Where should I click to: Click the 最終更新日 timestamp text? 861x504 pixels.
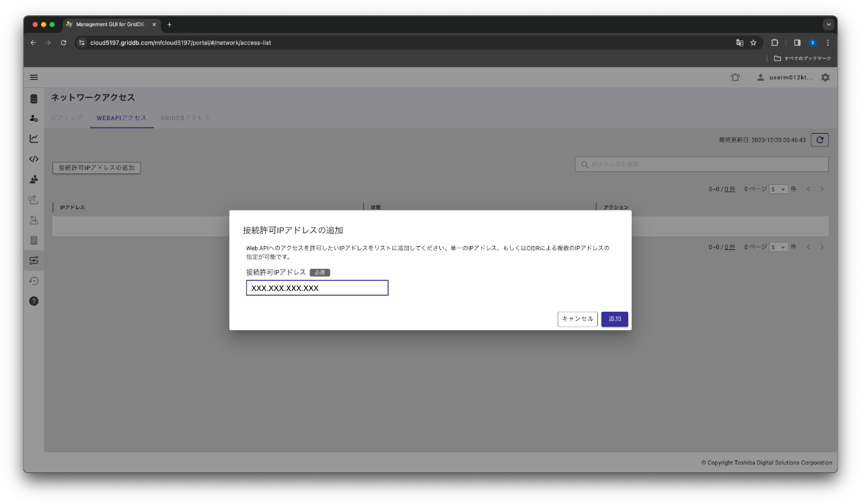coord(762,140)
